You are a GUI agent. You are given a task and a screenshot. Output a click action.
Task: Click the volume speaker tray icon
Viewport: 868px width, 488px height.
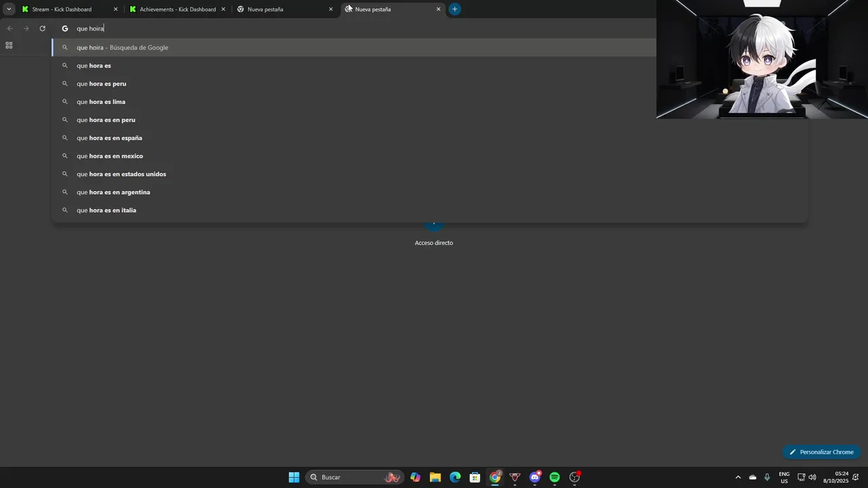pyautogui.click(x=812, y=477)
